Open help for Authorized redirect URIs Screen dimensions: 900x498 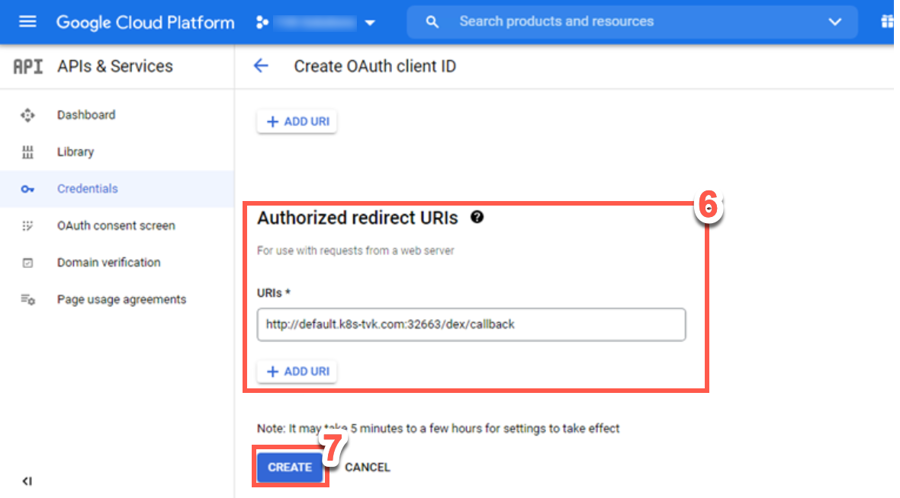pyautogui.click(x=477, y=217)
